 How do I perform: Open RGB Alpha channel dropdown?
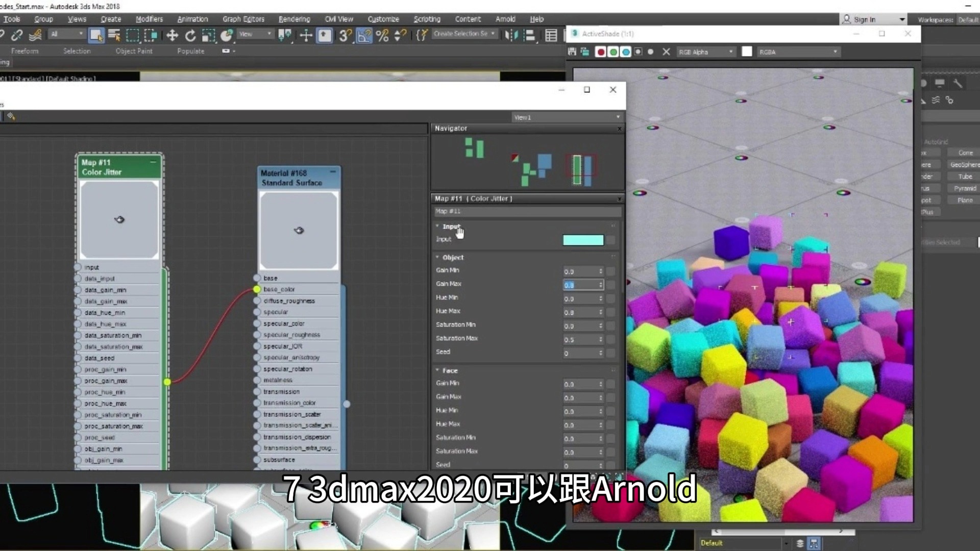[x=706, y=52]
